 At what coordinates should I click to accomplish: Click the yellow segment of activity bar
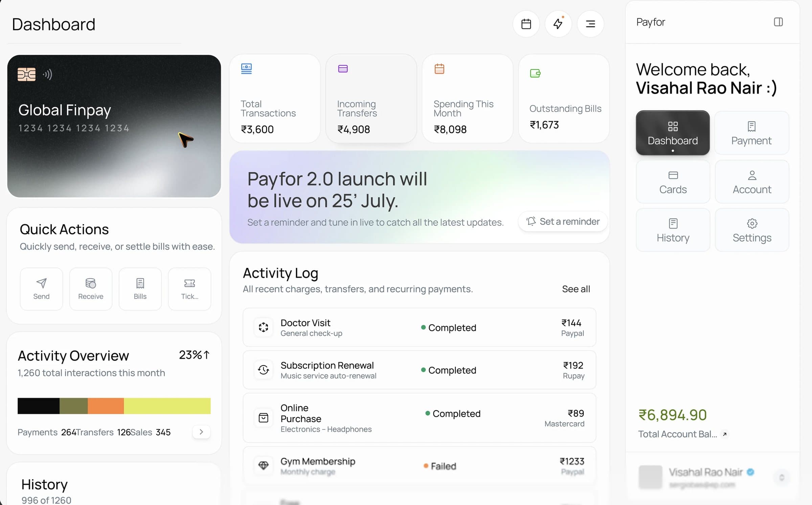(167, 406)
